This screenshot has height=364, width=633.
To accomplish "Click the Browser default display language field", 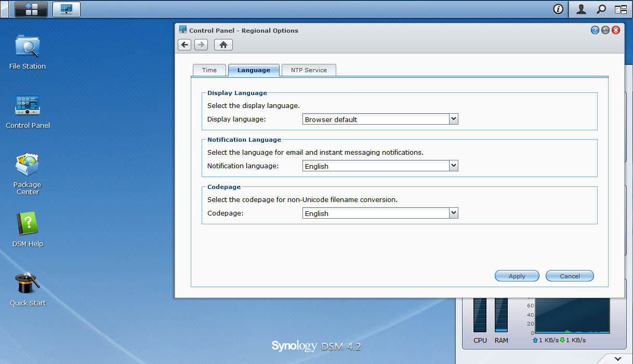I will (376, 119).
